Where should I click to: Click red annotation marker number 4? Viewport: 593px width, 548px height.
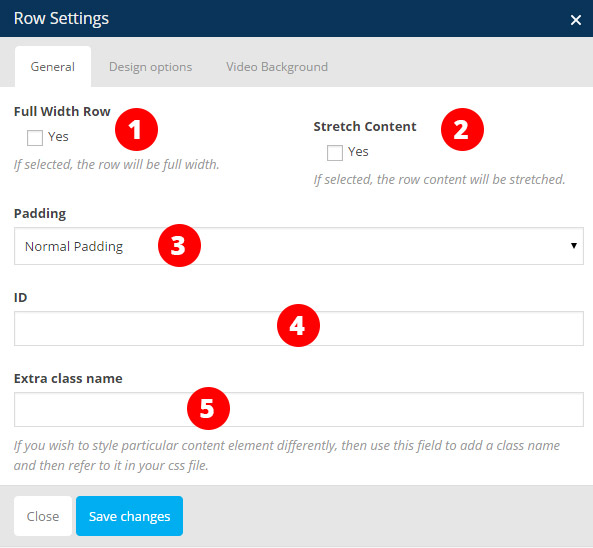[298, 325]
